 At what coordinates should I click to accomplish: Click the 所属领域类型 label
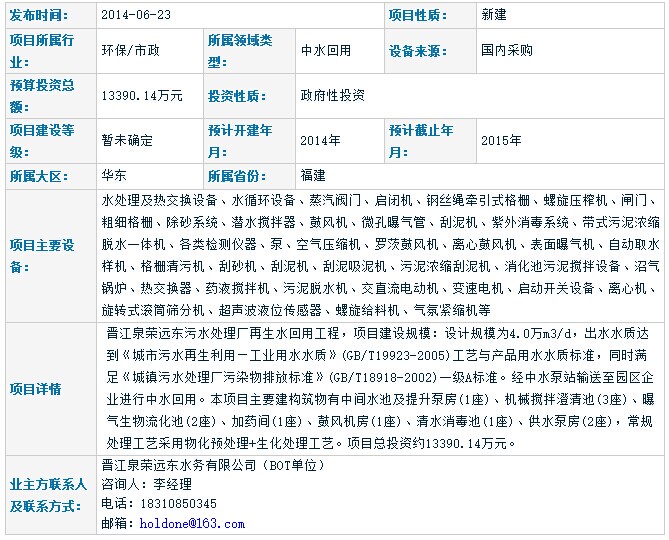pyautogui.click(x=240, y=51)
